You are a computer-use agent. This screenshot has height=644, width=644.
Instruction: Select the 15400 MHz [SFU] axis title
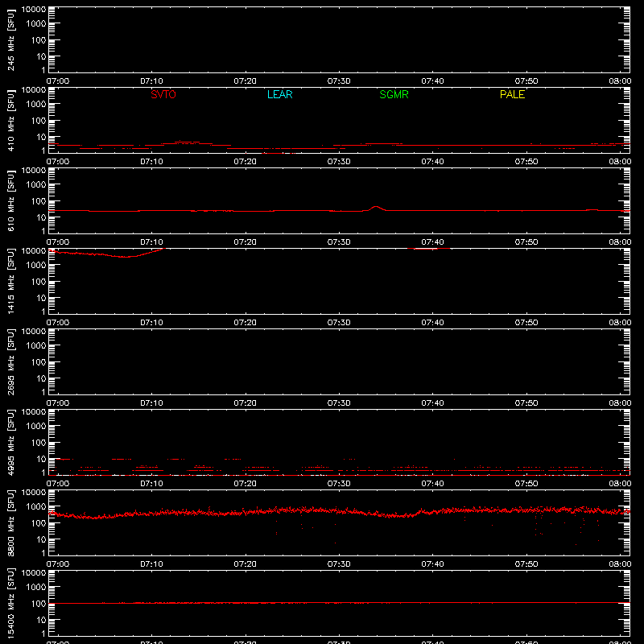click(x=10, y=603)
